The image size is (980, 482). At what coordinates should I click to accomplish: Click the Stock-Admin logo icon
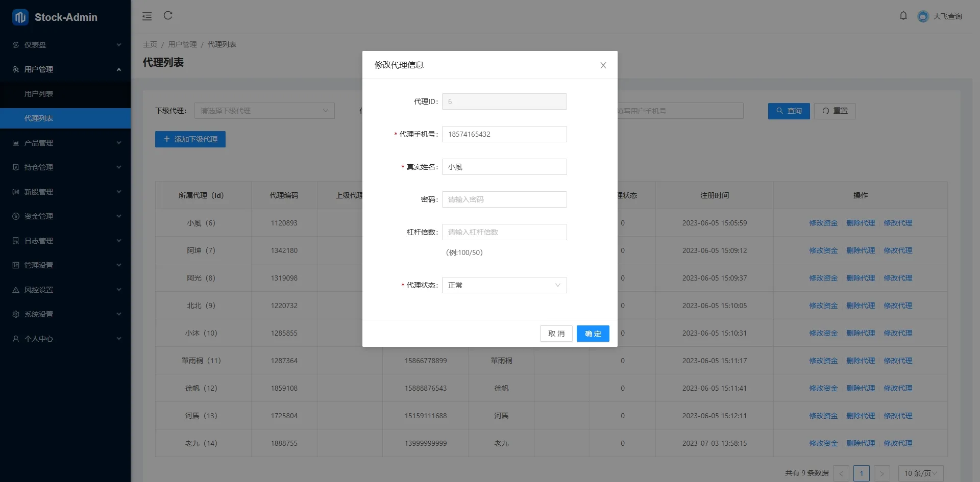click(20, 17)
